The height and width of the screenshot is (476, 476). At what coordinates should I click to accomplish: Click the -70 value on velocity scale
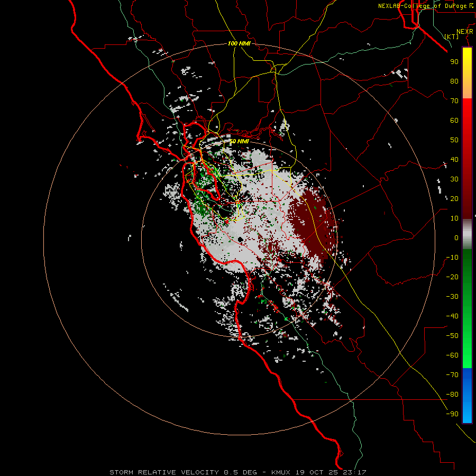pos(452,375)
